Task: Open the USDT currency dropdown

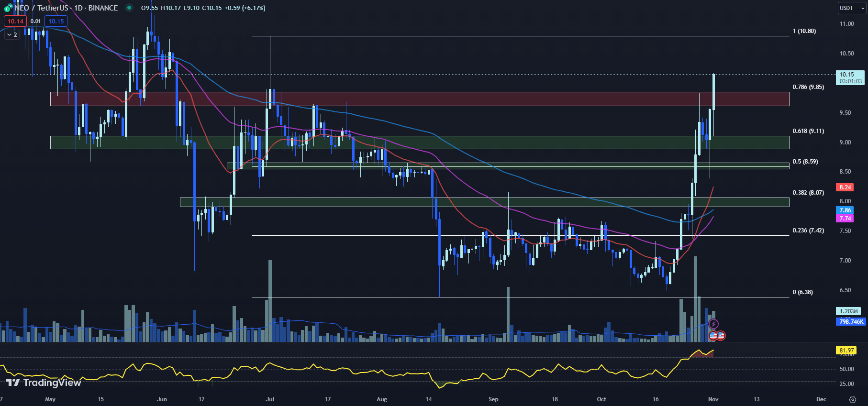Action: click(x=852, y=8)
